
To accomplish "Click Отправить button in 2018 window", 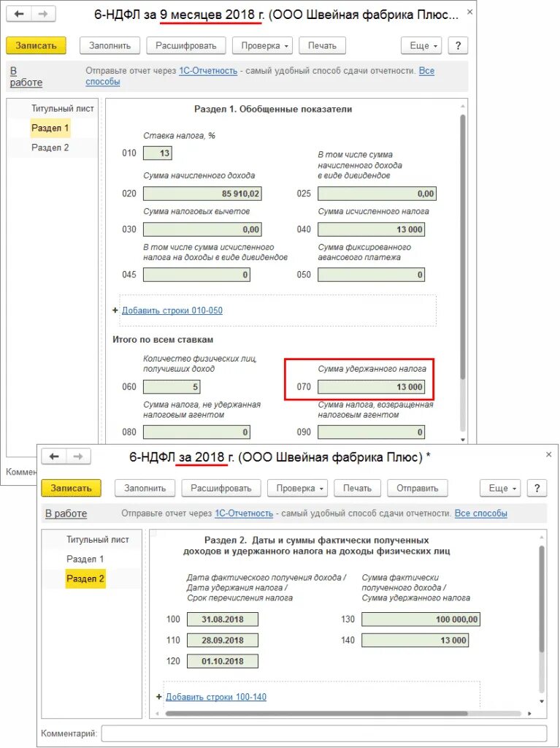I will pos(418,489).
